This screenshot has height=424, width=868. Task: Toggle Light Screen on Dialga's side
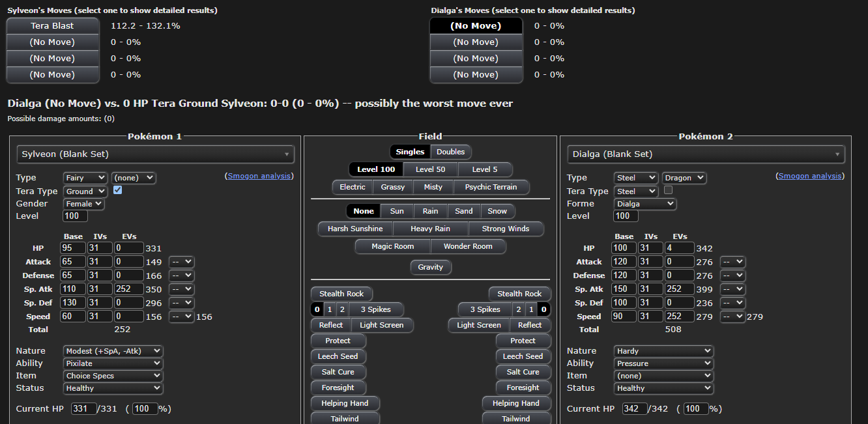coord(479,325)
